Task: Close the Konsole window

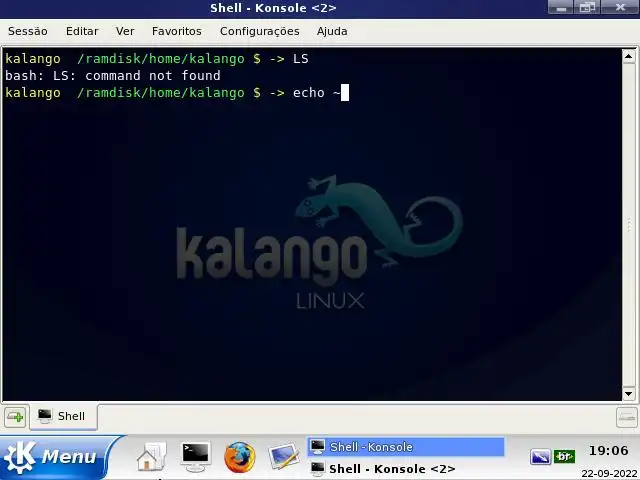Action: click(x=620, y=7)
